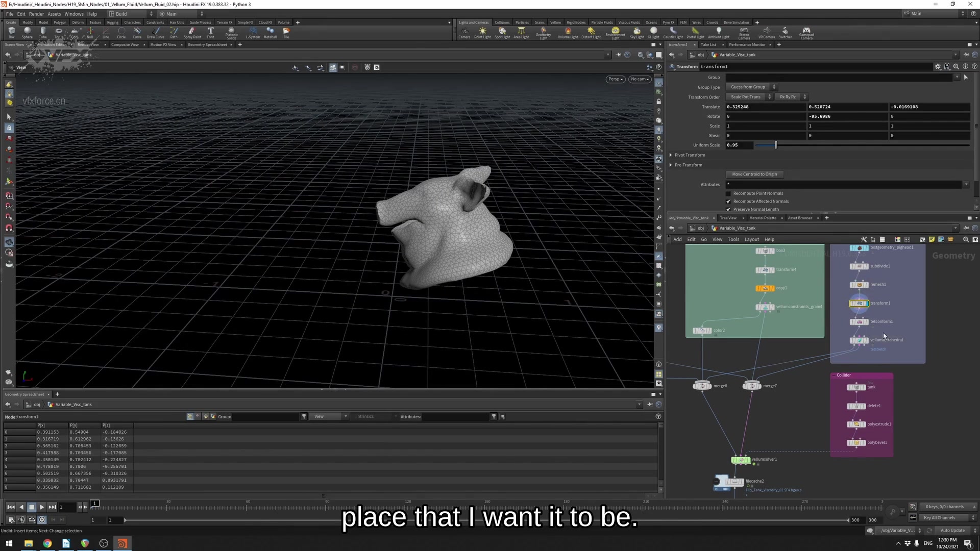
Task: Add an Area Light from the shelf
Action: 521,33
